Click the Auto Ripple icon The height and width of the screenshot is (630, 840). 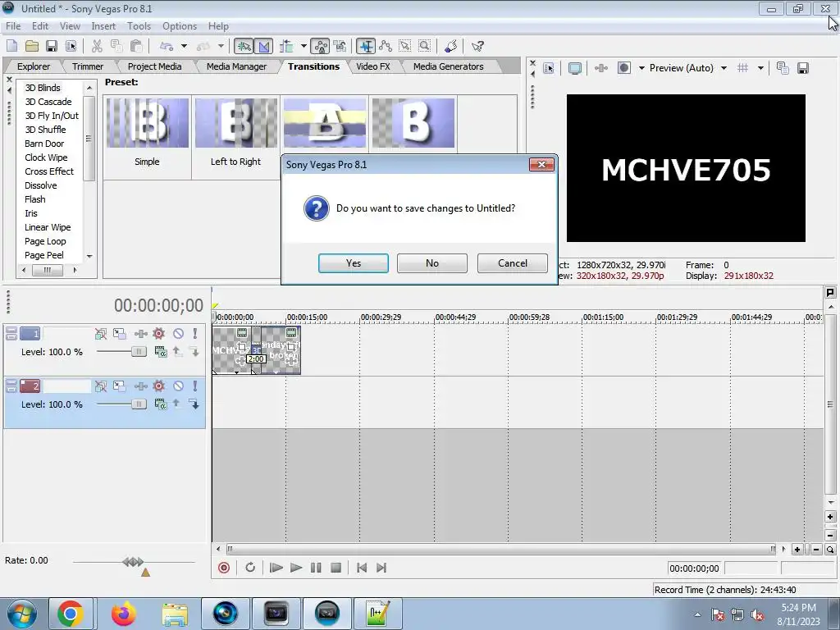286,47
